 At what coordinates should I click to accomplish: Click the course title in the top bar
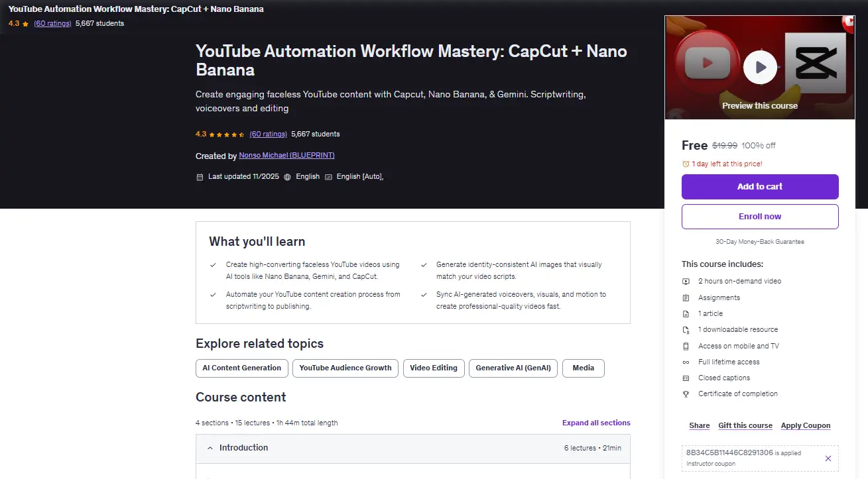click(136, 9)
